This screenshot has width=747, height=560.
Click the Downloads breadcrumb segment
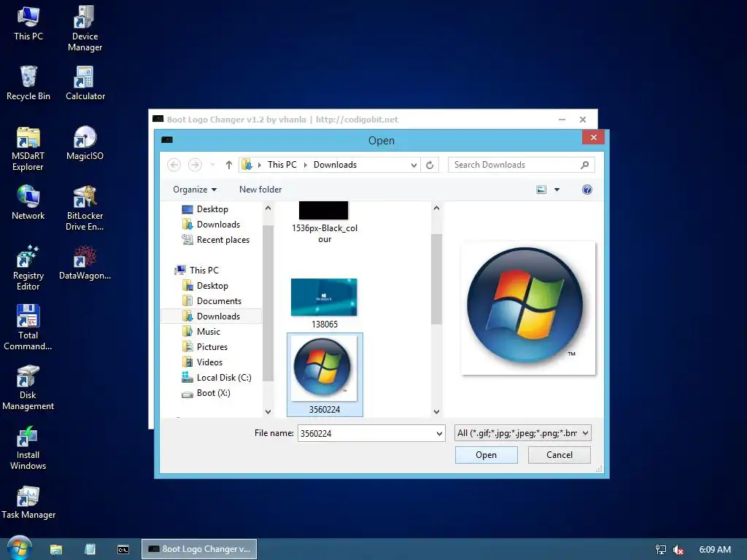pos(335,165)
